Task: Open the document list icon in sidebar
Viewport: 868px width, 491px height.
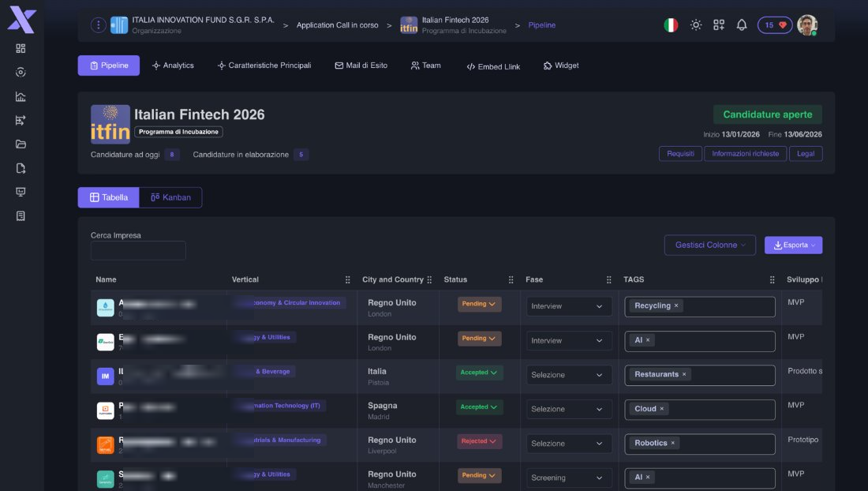Action: coord(21,216)
